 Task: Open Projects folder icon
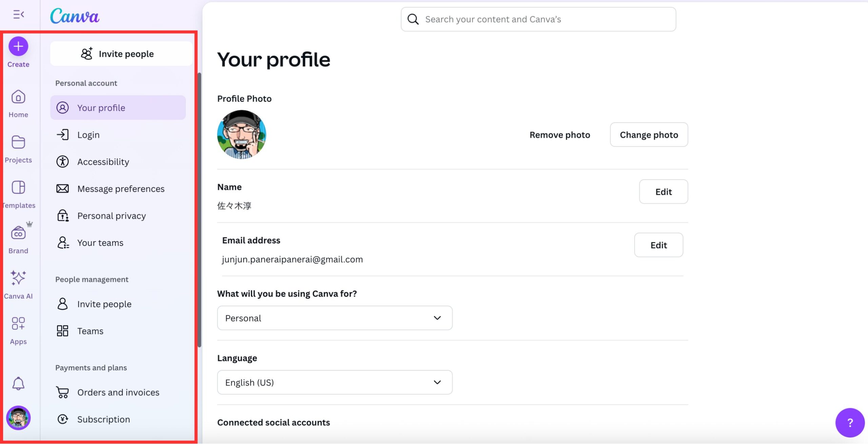[x=18, y=142]
